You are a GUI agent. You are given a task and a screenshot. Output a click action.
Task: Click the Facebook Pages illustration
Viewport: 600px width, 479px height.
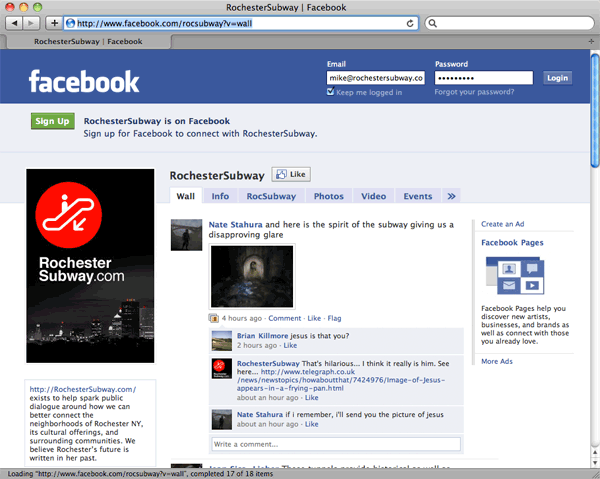coord(515,275)
